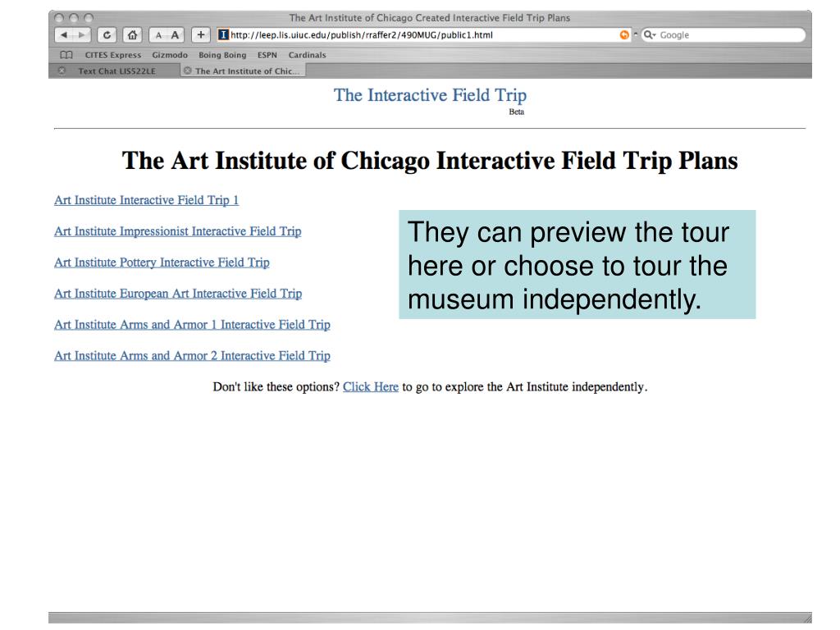Open Art Institute Interactive Field Trip 1
This screenshot has width=840, height=630.
pos(146,200)
